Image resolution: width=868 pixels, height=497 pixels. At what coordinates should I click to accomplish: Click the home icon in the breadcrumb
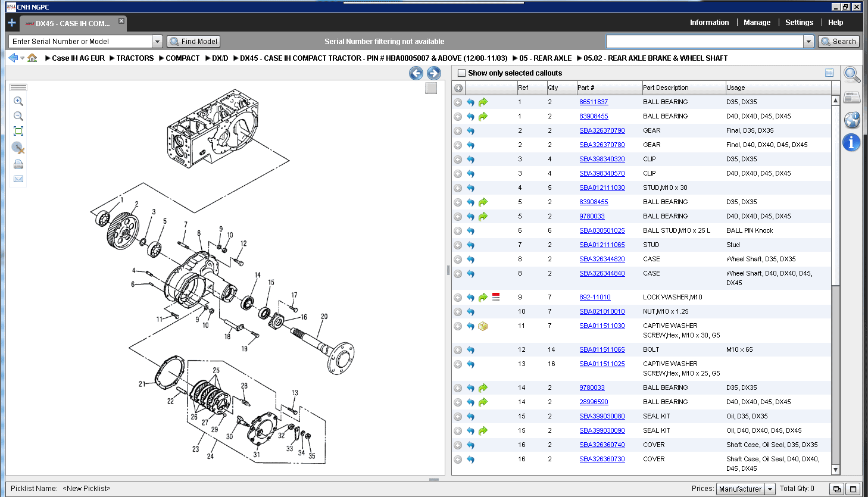coord(32,58)
